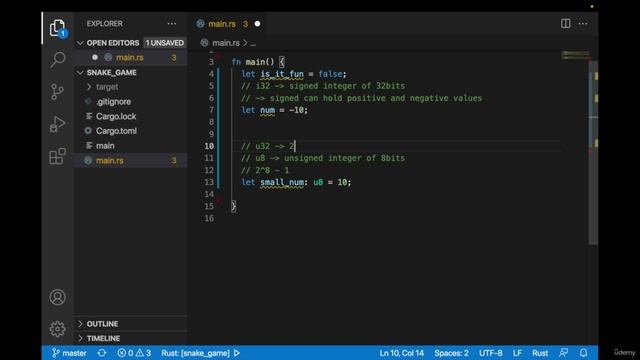Click the breadcrumb ellipsis after main.rs

tap(253, 43)
